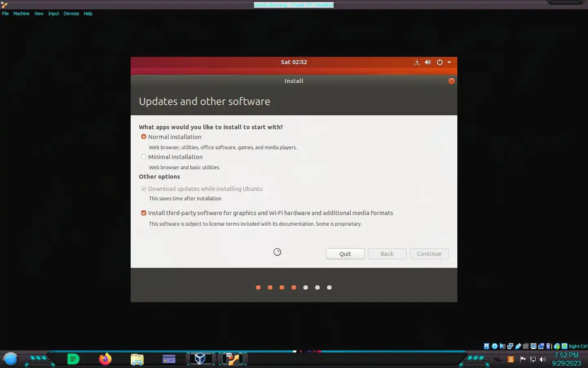Click the Ubuntu power icon

440,62
